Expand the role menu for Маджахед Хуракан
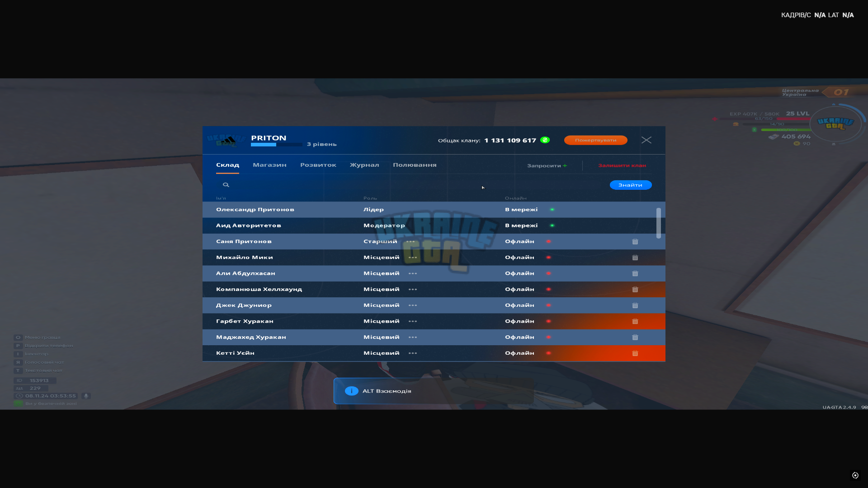The image size is (868, 488). [x=413, y=337]
